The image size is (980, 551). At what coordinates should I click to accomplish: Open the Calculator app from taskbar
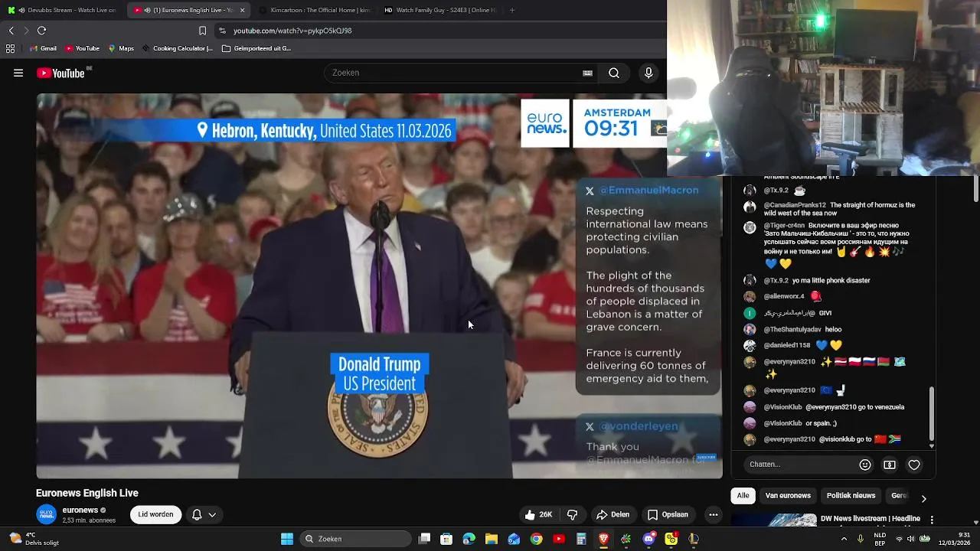(x=581, y=539)
